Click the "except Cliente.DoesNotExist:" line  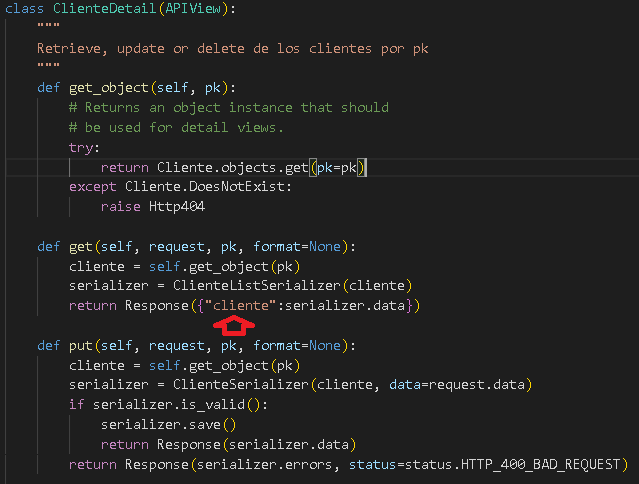181,187
